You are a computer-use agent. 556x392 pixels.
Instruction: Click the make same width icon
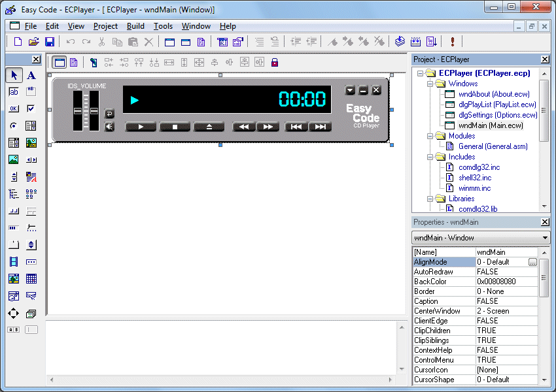[x=169, y=63]
